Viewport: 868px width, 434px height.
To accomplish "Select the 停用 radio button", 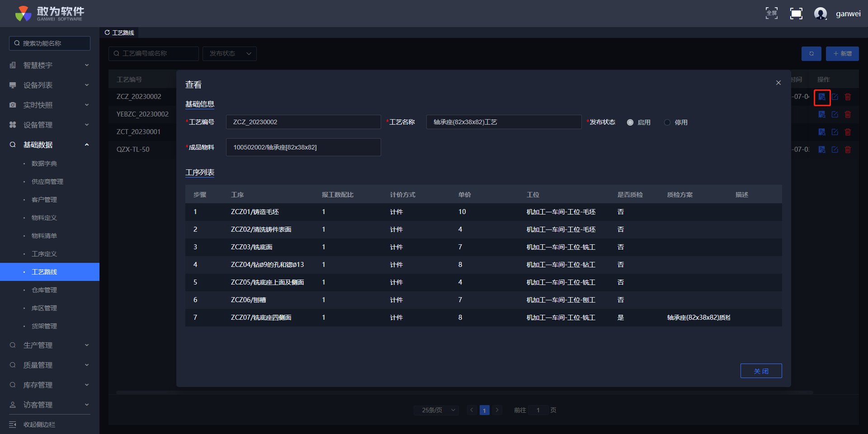I will [x=667, y=122].
